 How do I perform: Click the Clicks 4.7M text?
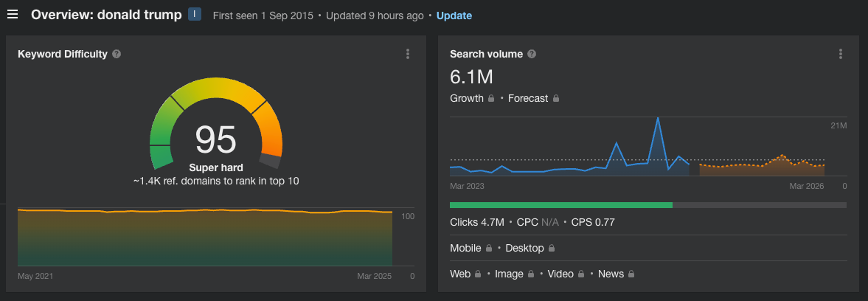[x=477, y=223]
